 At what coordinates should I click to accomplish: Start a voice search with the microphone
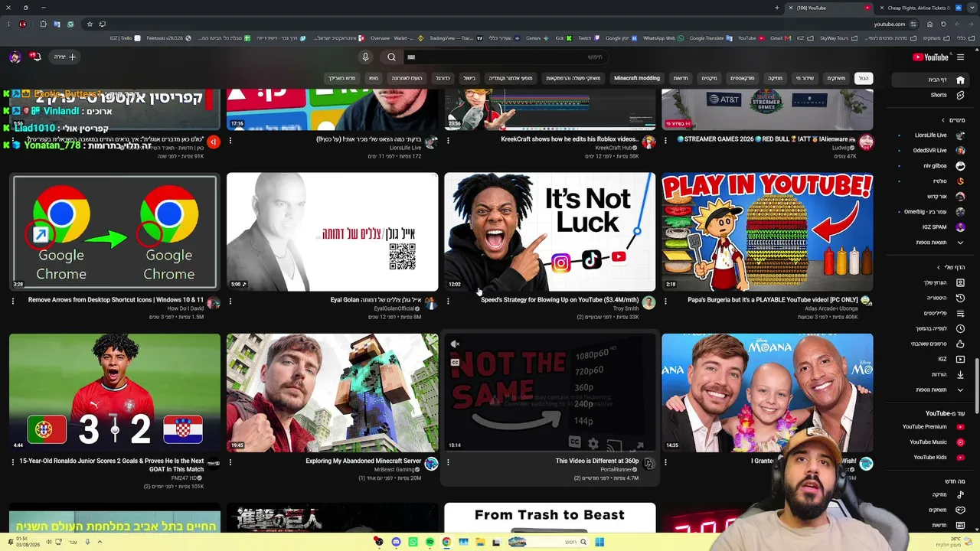tap(365, 57)
